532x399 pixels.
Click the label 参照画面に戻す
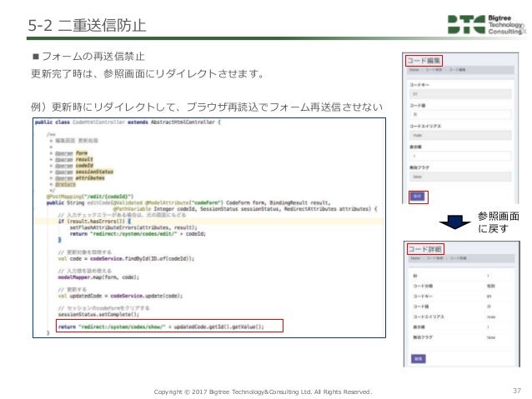[498, 222]
